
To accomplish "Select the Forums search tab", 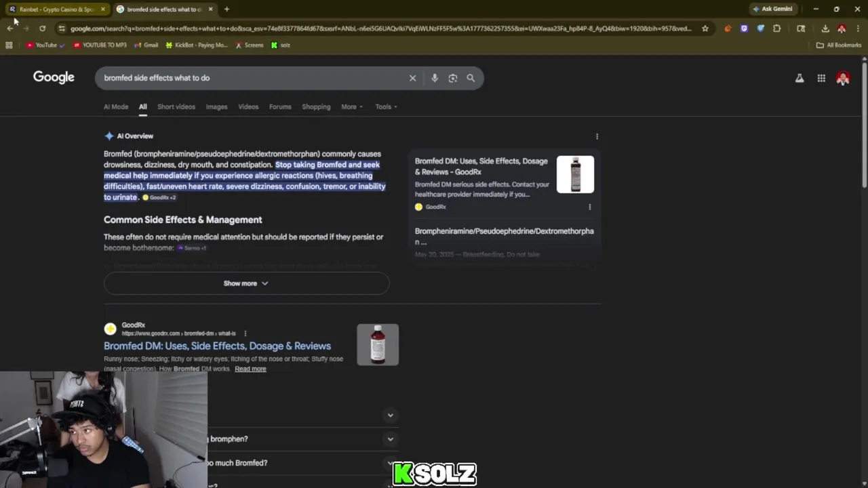I will click(280, 106).
